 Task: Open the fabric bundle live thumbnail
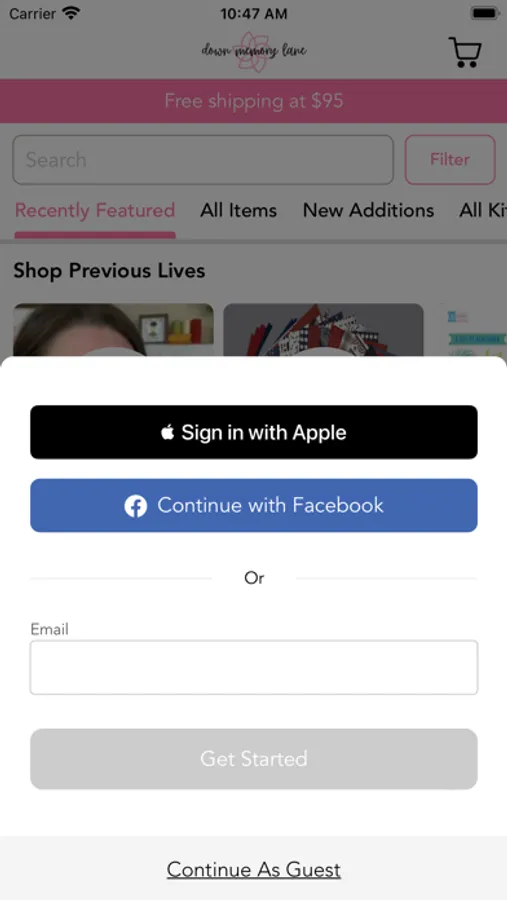323,330
